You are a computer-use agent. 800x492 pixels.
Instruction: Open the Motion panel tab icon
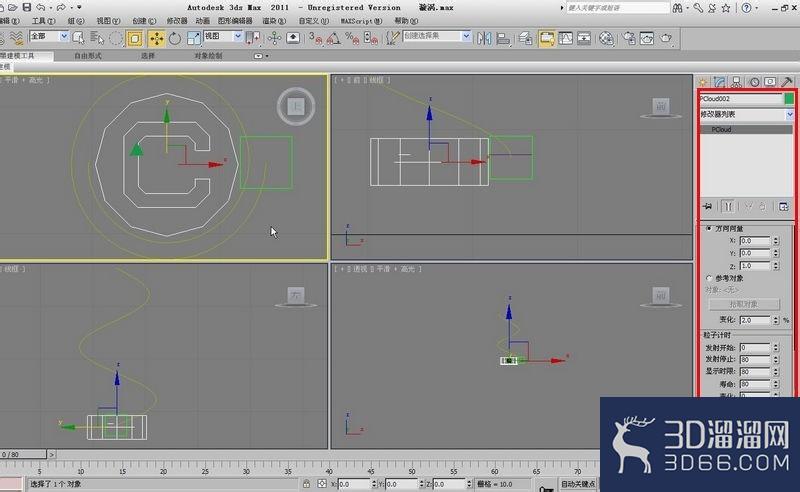[754, 82]
